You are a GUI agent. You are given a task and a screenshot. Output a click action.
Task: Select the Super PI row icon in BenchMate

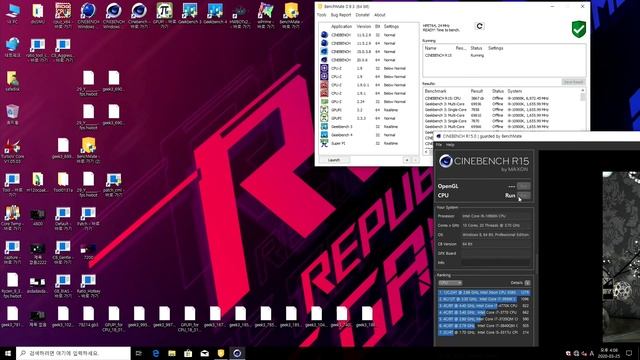click(x=324, y=143)
